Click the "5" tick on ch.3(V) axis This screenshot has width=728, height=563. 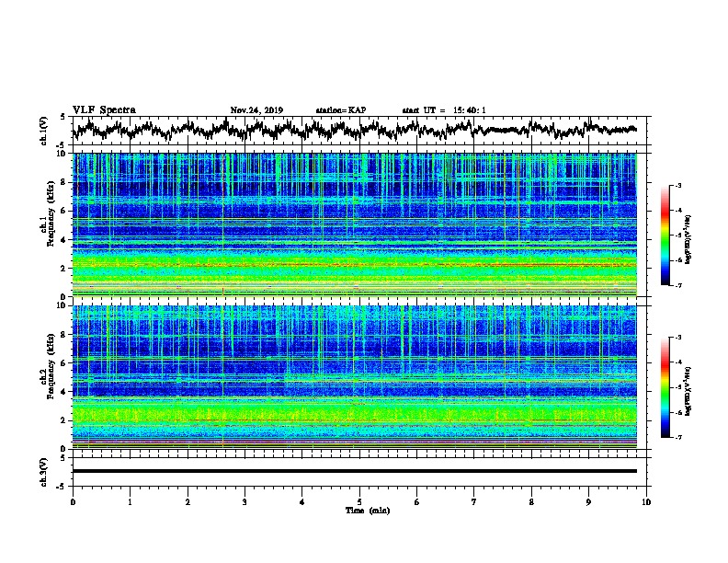tap(63, 458)
